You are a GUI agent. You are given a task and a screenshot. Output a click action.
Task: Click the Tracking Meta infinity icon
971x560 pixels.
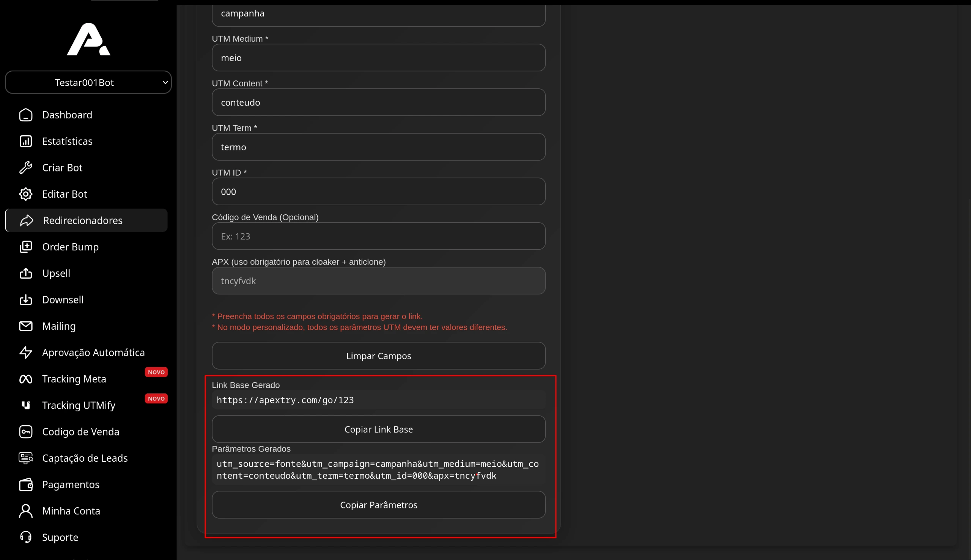pyautogui.click(x=26, y=379)
